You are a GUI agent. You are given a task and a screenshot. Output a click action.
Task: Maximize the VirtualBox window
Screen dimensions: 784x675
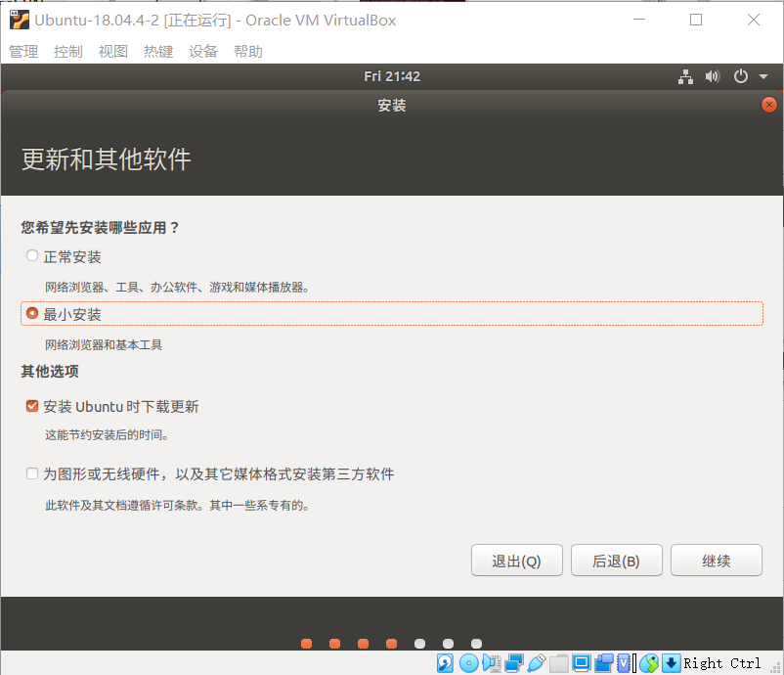point(696,20)
